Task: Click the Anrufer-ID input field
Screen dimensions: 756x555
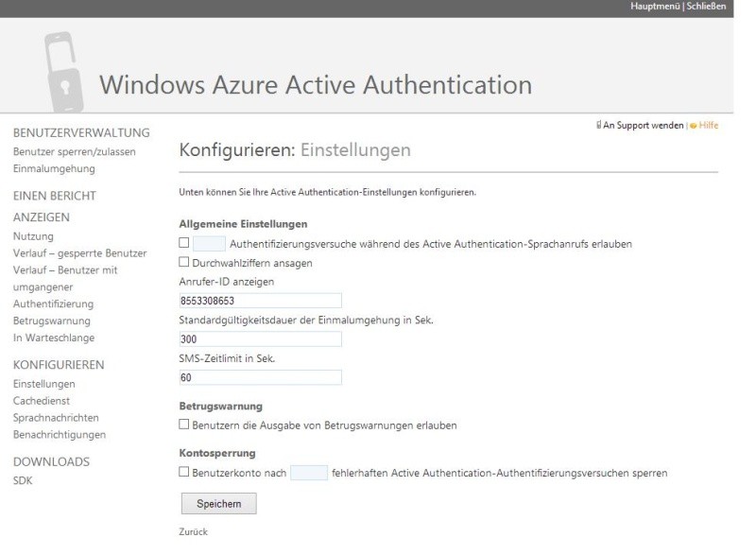Action: click(x=260, y=301)
